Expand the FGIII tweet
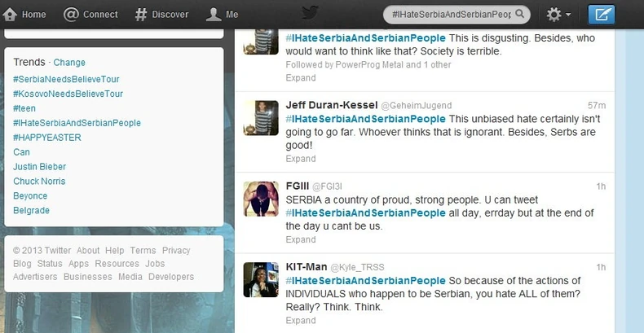Image resolution: width=644 pixels, height=333 pixels. click(x=301, y=239)
